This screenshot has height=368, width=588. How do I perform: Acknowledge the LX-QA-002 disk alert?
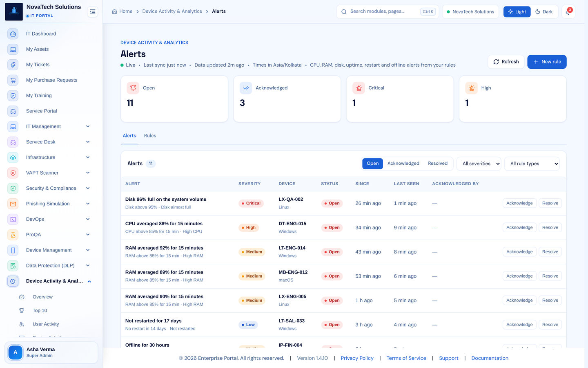[x=519, y=203]
